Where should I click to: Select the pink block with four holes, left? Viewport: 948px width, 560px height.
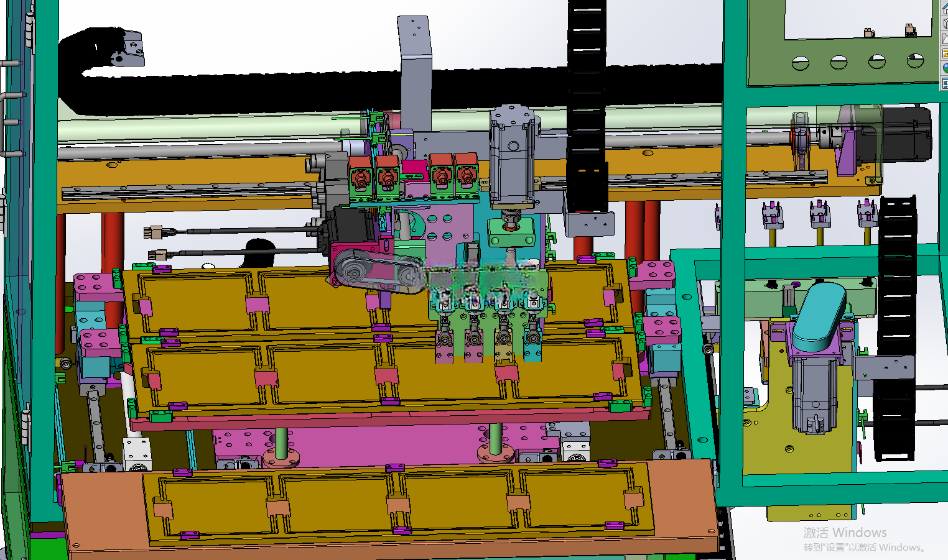[x=96, y=287]
